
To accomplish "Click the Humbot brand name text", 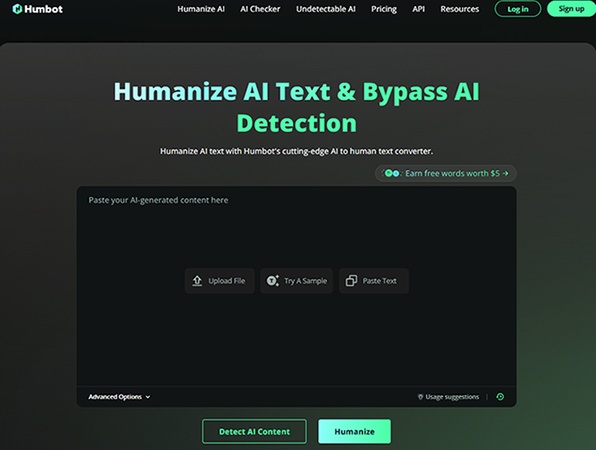I will 43,9.
